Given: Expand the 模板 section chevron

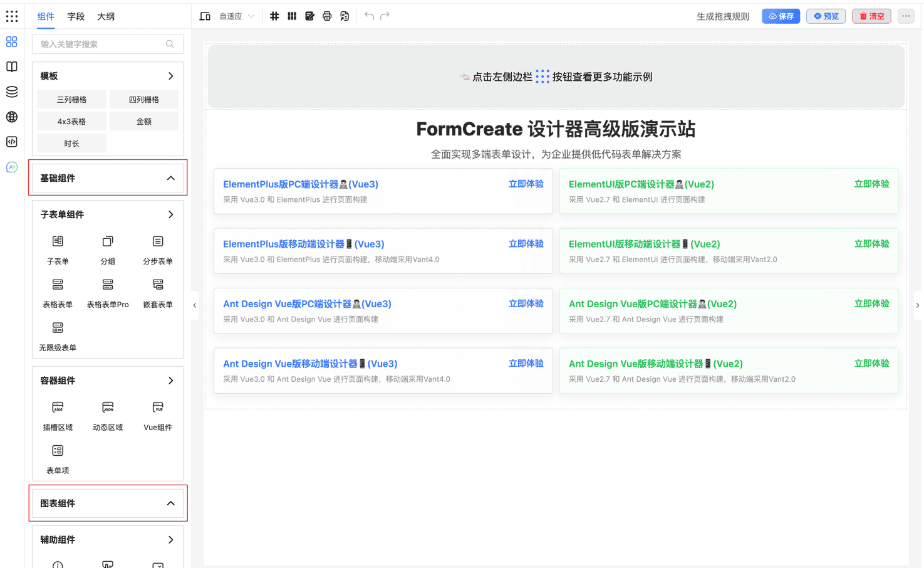Looking at the screenshot, I should pos(170,76).
